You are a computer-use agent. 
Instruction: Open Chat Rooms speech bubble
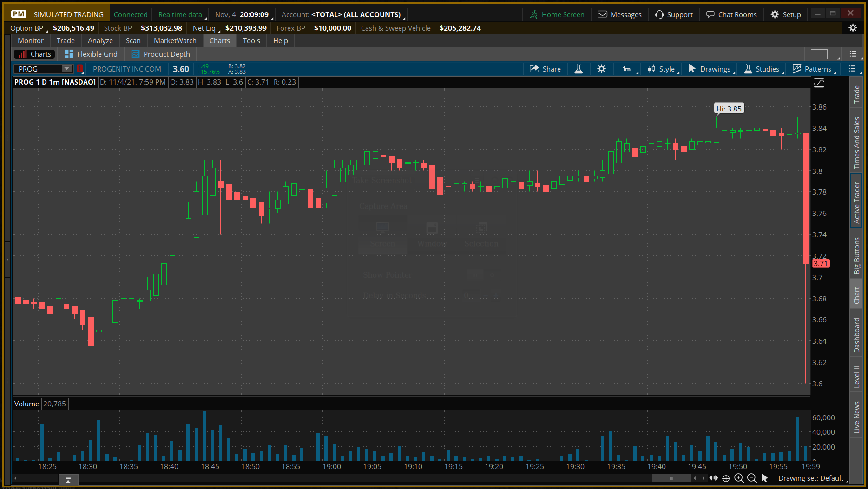click(x=710, y=14)
